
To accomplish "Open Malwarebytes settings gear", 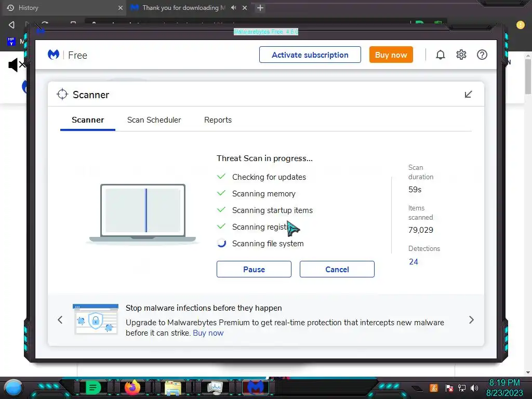I will pos(461,55).
